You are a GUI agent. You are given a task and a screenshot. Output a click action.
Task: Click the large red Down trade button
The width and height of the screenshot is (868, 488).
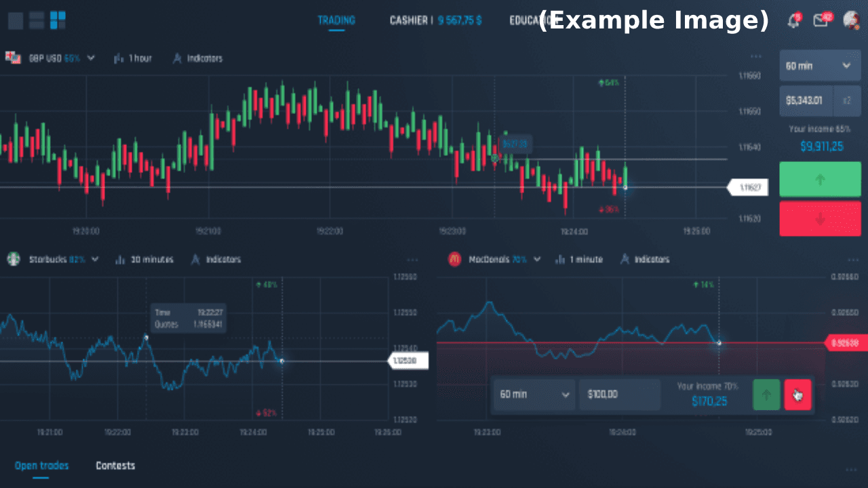[x=820, y=219]
